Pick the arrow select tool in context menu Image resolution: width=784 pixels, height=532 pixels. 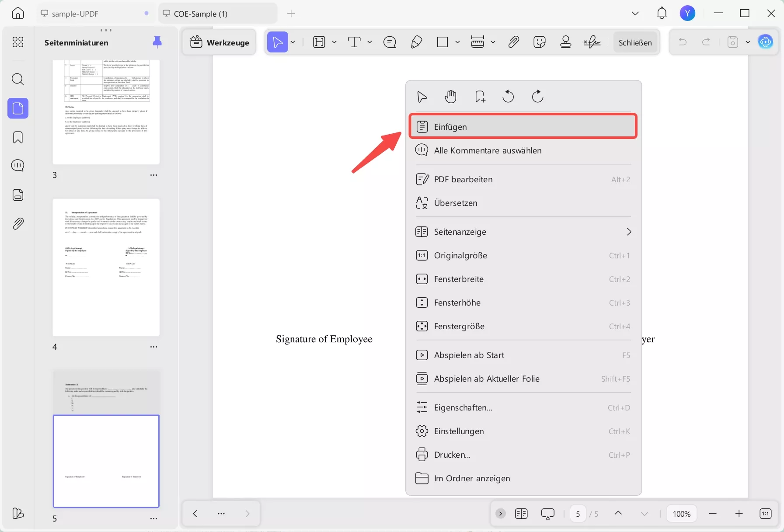[422, 97]
